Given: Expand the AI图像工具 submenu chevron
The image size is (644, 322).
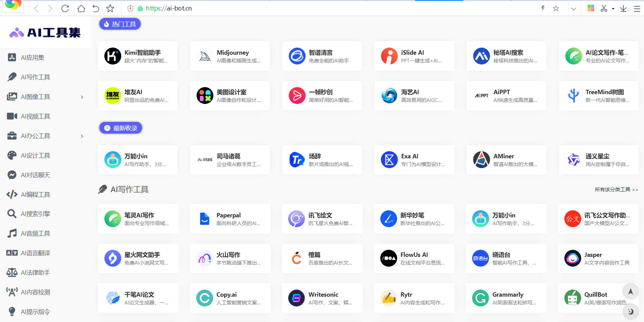Looking at the screenshot, I should point(82,97).
